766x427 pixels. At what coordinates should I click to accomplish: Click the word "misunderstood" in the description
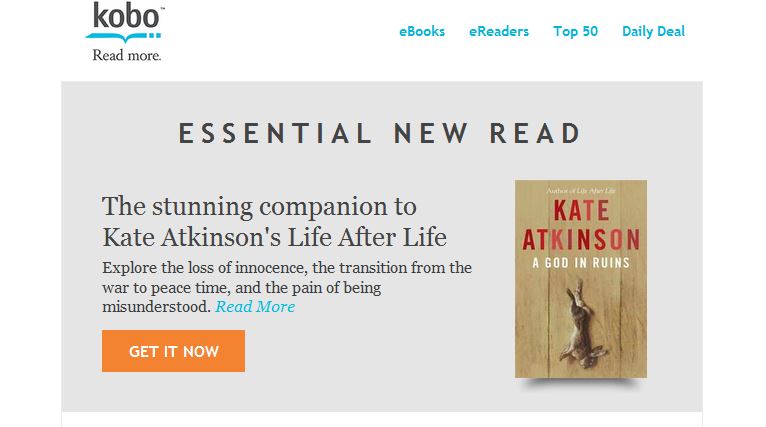point(156,307)
